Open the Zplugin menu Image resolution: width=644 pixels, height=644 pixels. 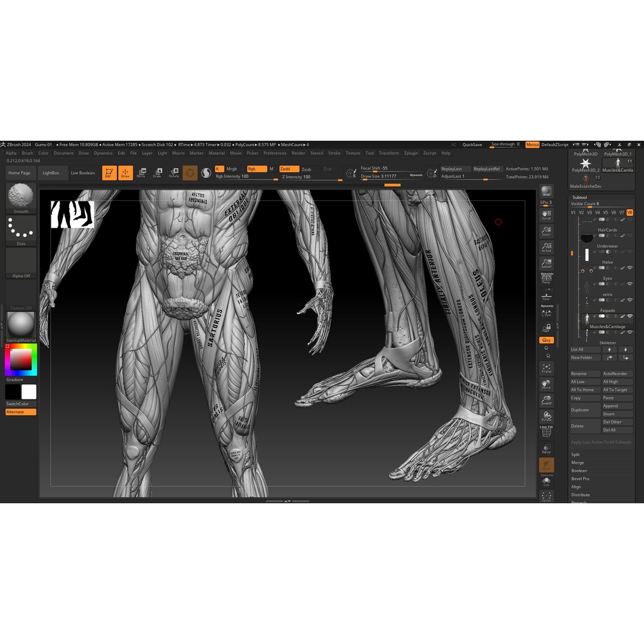coord(411,153)
